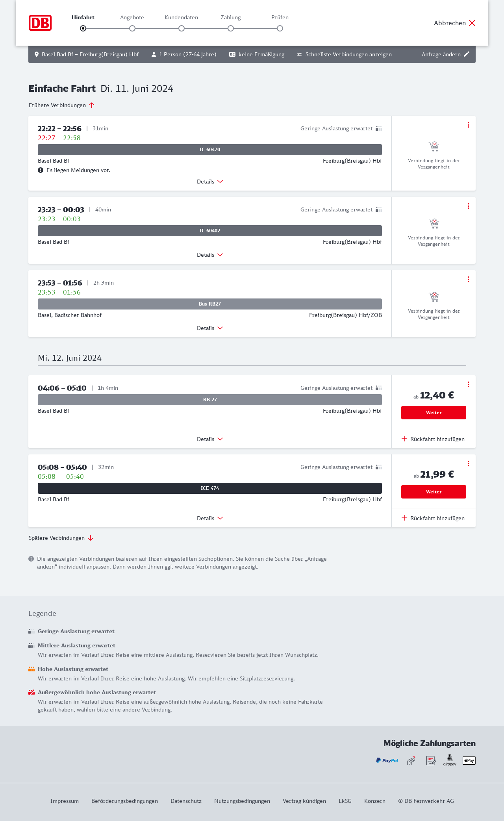Load Spätere Verbindungen
This screenshot has height=821, width=504.
(61, 538)
